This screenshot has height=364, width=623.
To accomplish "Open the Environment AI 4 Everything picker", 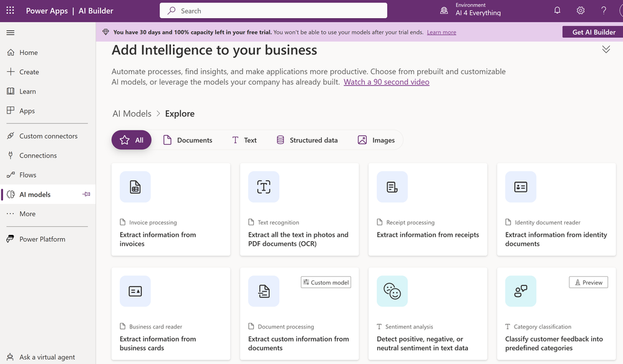I will (x=471, y=11).
